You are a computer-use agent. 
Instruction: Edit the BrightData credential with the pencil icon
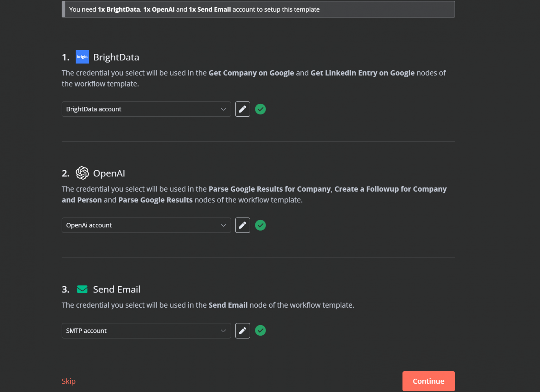click(x=242, y=109)
